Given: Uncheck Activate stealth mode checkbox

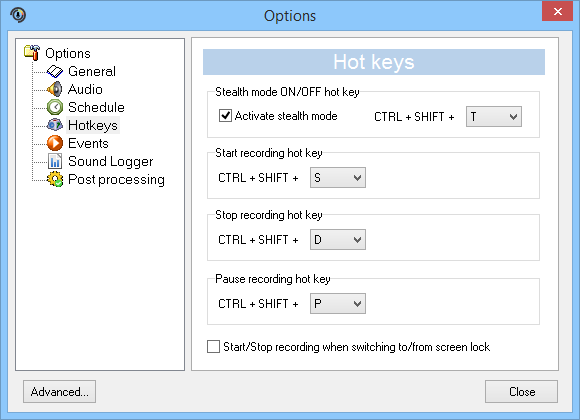Looking at the screenshot, I should [225, 116].
